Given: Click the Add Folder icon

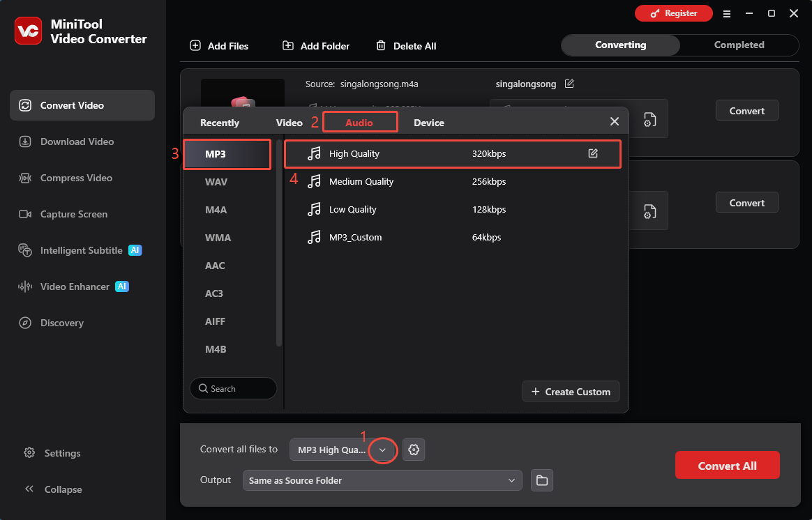Looking at the screenshot, I should click(x=288, y=45).
